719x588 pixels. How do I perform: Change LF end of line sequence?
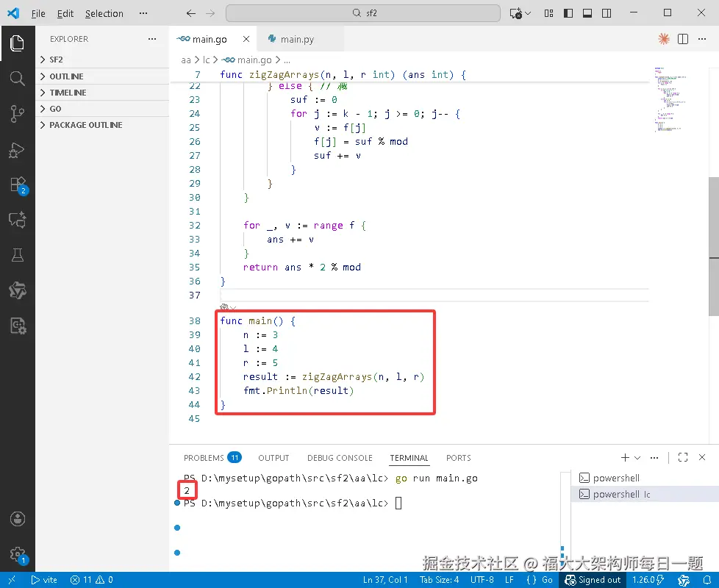[x=509, y=580]
